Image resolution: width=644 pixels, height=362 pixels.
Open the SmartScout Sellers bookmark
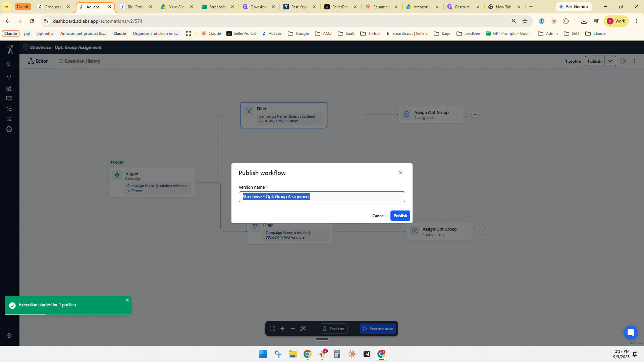(x=407, y=34)
